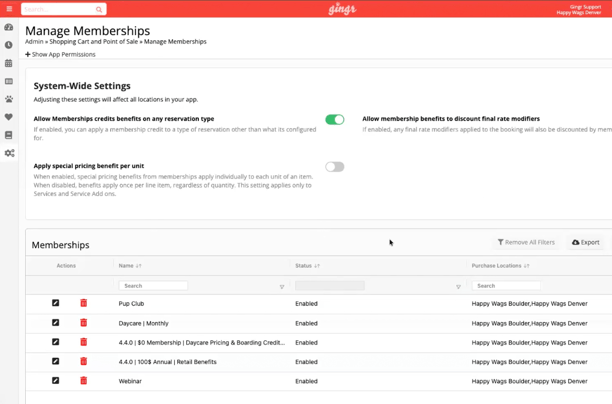Click the Purchase Locations search field
The height and width of the screenshot is (404, 612).
pyautogui.click(x=506, y=286)
